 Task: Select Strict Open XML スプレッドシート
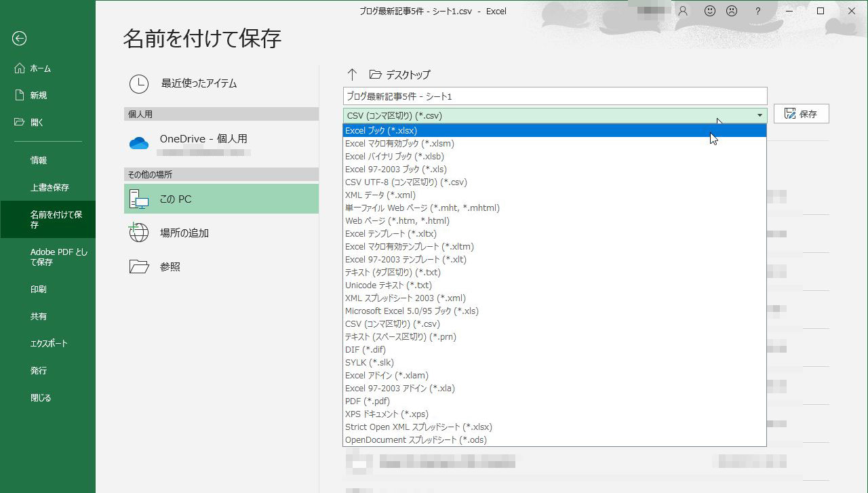tap(555, 427)
